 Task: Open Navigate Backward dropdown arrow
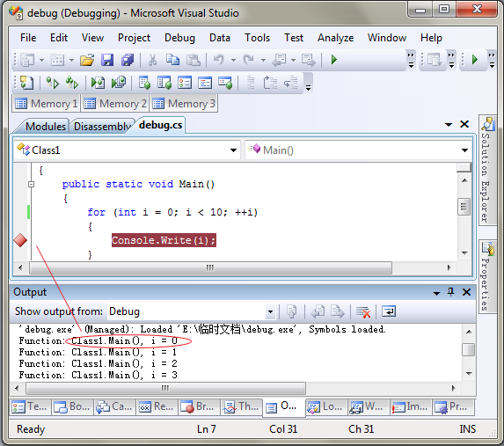pyautogui.click(x=293, y=60)
